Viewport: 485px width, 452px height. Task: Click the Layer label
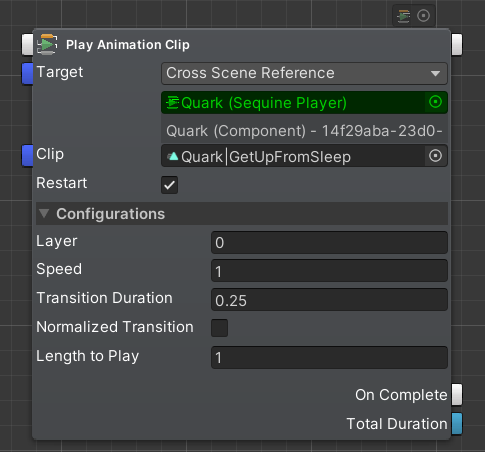(x=57, y=241)
